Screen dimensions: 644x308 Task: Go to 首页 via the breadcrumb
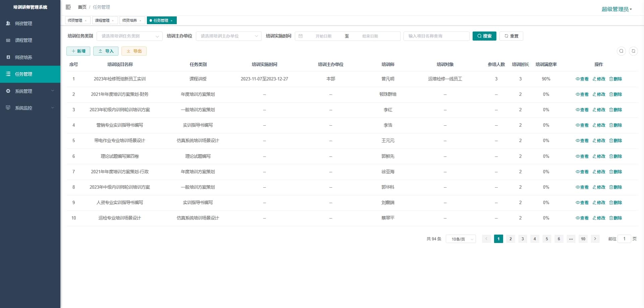82,7
